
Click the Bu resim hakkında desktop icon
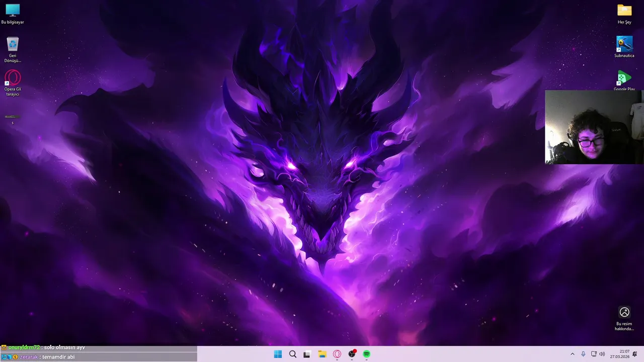coord(624,319)
